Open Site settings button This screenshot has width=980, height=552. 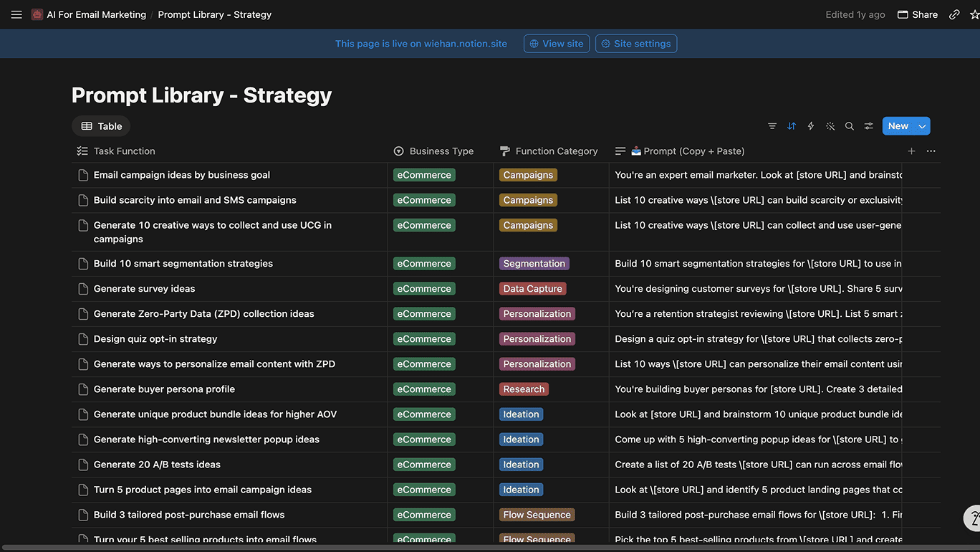[x=636, y=44]
